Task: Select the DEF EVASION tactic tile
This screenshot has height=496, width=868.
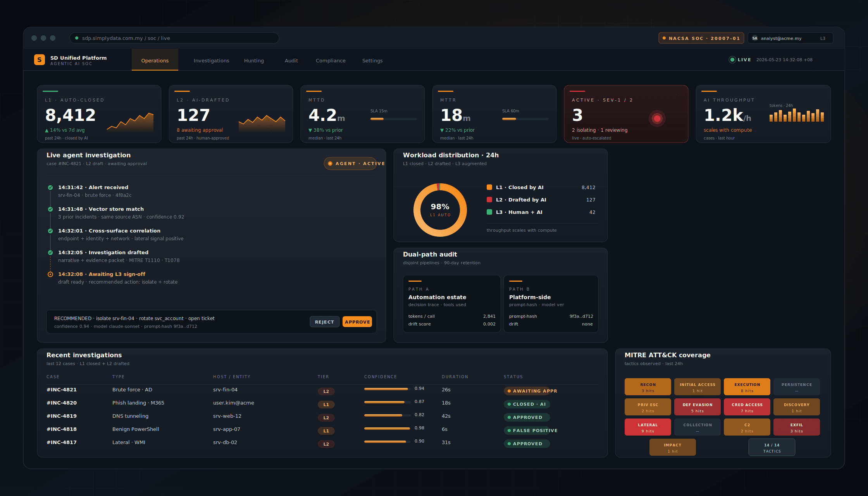Action: pos(697,407)
